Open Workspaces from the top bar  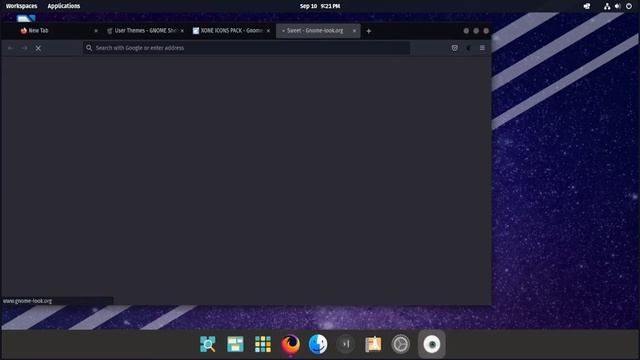21,6
